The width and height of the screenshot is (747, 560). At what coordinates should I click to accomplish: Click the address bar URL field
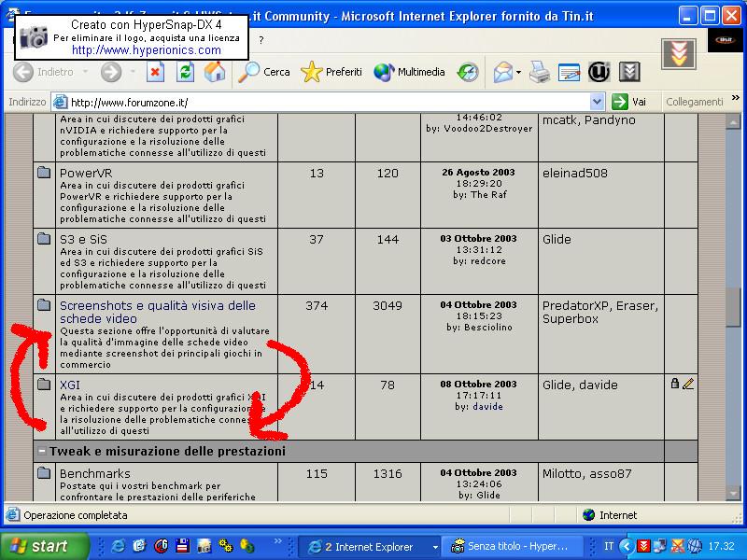point(327,102)
